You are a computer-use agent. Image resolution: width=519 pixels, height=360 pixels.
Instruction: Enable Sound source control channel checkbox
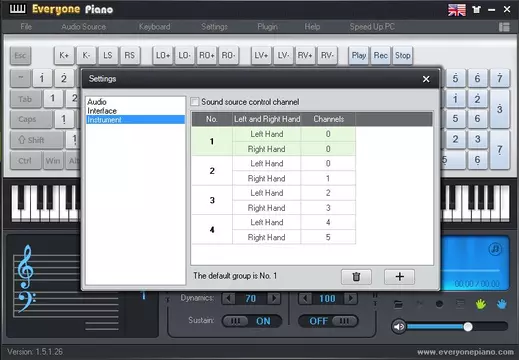(x=195, y=102)
